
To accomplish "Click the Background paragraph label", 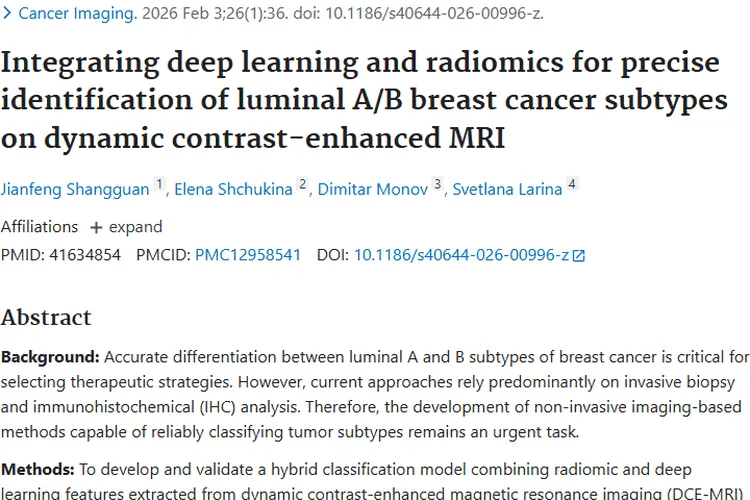I will click(x=50, y=357).
